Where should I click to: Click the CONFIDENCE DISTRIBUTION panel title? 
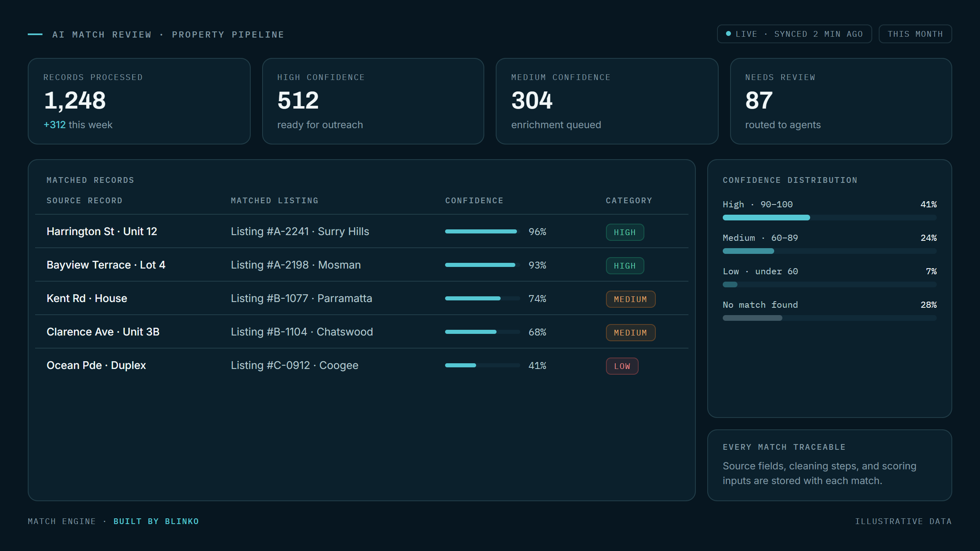coord(790,180)
